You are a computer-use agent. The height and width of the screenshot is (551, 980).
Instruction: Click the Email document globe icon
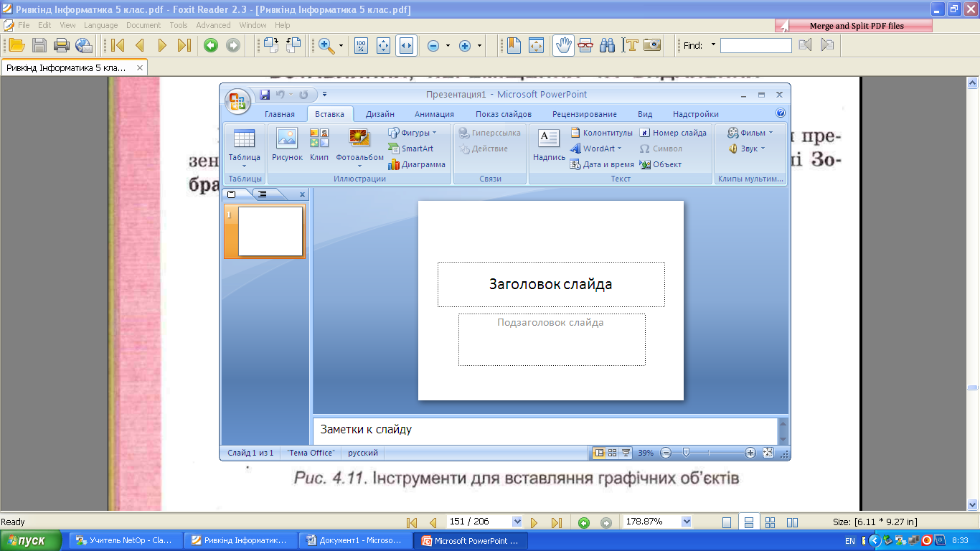[x=84, y=45]
